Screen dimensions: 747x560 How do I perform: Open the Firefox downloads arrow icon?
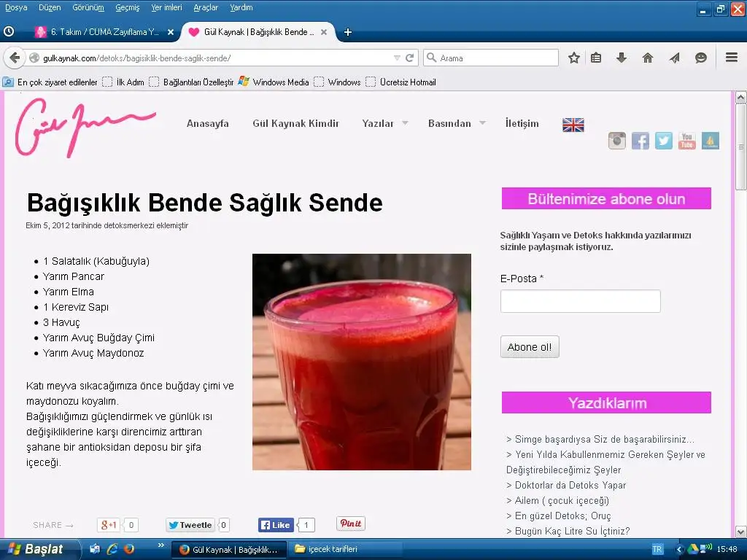(622, 58)
